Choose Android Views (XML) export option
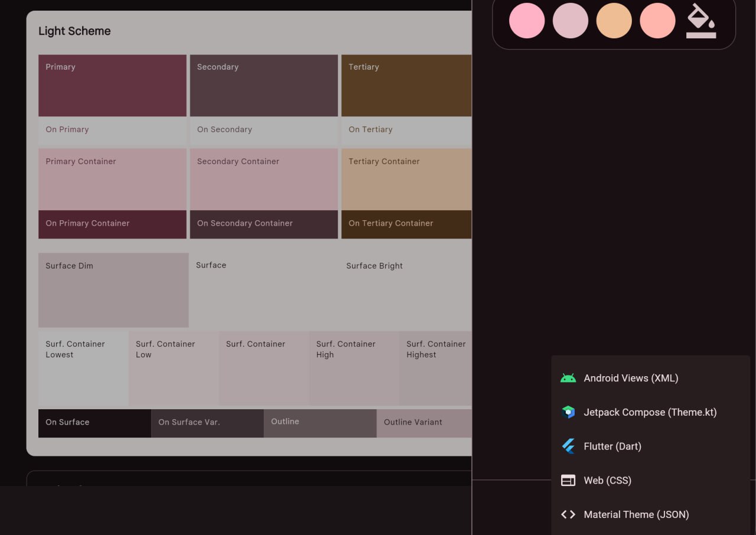This screenshot has height=535, width=756. click(x=631, y=379)
